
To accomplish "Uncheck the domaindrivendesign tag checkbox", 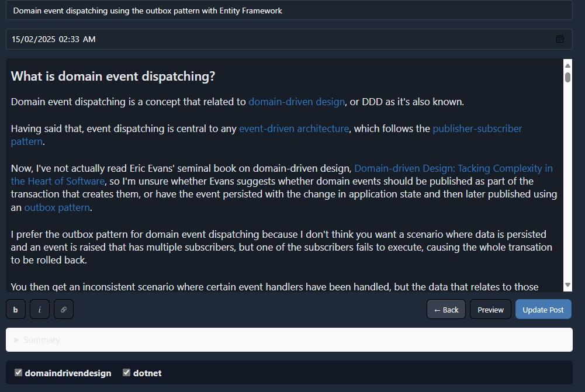I will pyautogui.click(x=18, y=372).
